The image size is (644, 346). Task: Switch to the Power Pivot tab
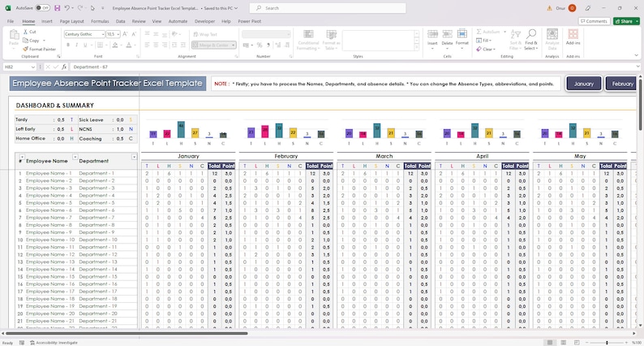[x=249, y=21]
